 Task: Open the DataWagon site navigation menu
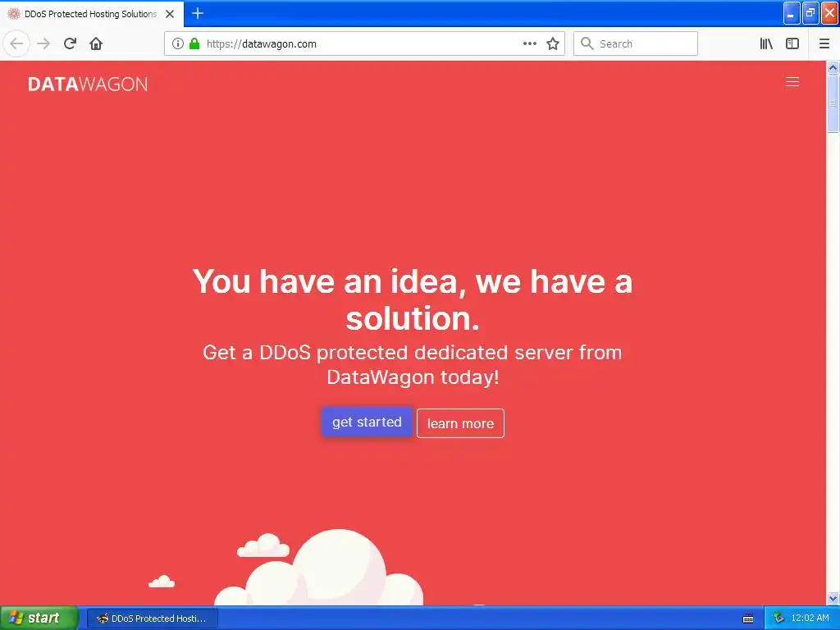[x=792, y=82]
